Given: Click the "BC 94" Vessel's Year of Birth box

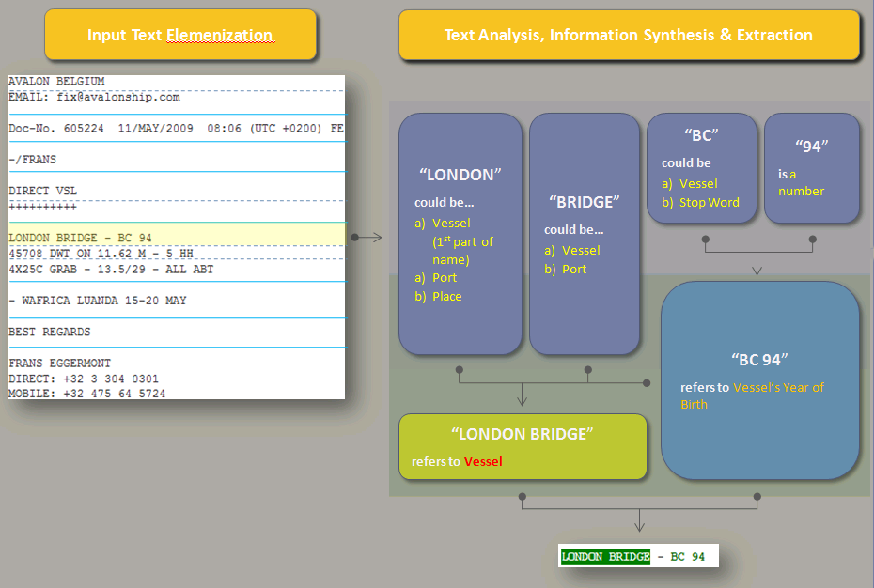Looking at the screenshot, I should pos(759,380).
